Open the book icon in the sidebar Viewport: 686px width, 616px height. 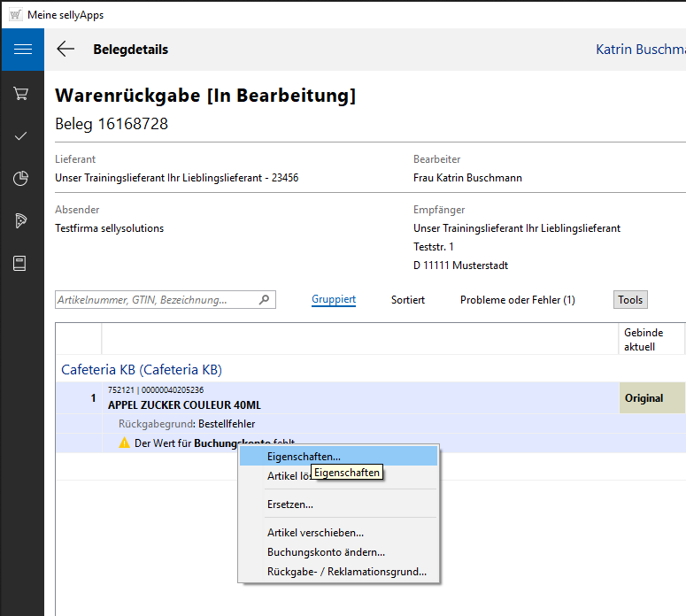pos(21,264)
